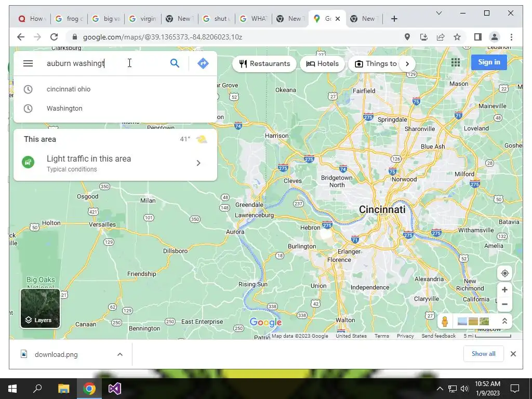Screen dimensions: 532x399
Task: Switch to the "virgin" tab
Action: coord(143,19)
